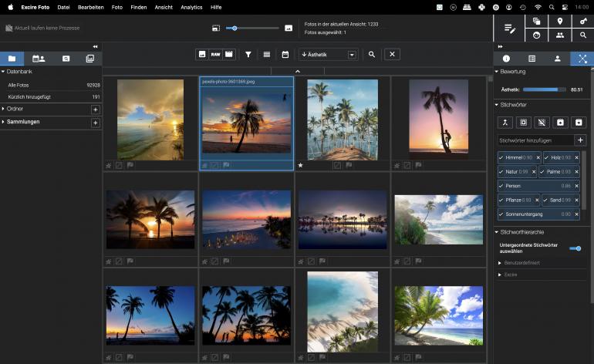
Task: Add a new collection with Sammlungen plus button
Action: [96, 123]
